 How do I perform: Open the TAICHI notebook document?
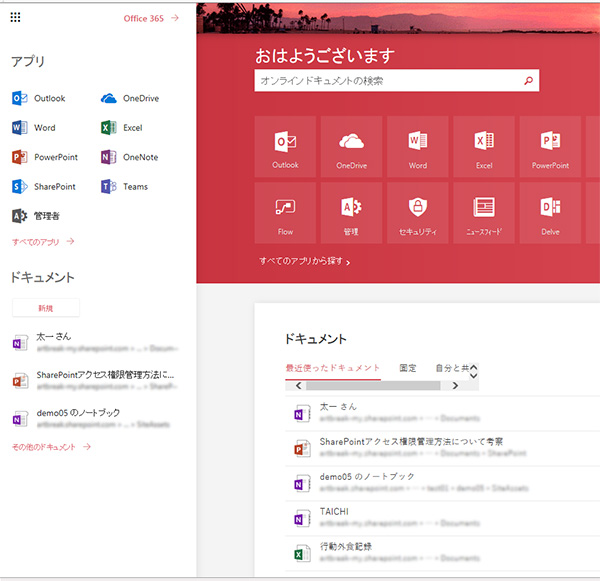442,518
